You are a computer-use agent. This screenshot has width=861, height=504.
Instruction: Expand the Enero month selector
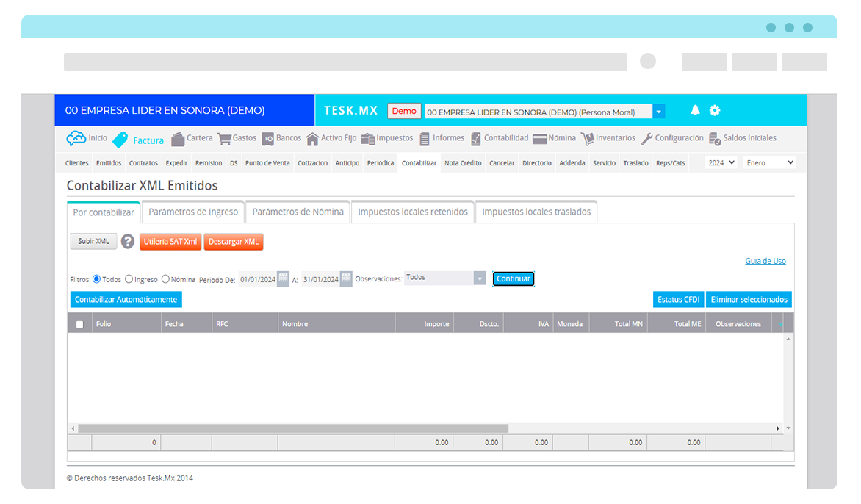point(769,162)
